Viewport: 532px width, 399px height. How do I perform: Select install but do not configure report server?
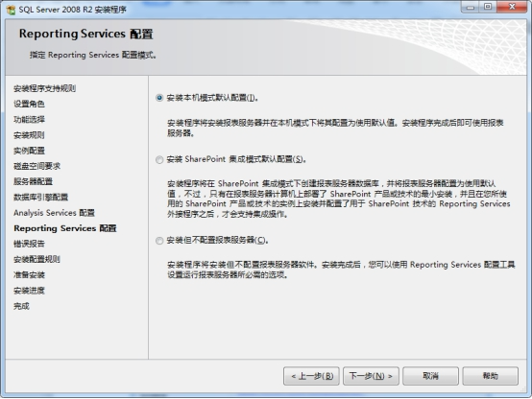coord(159,241)
